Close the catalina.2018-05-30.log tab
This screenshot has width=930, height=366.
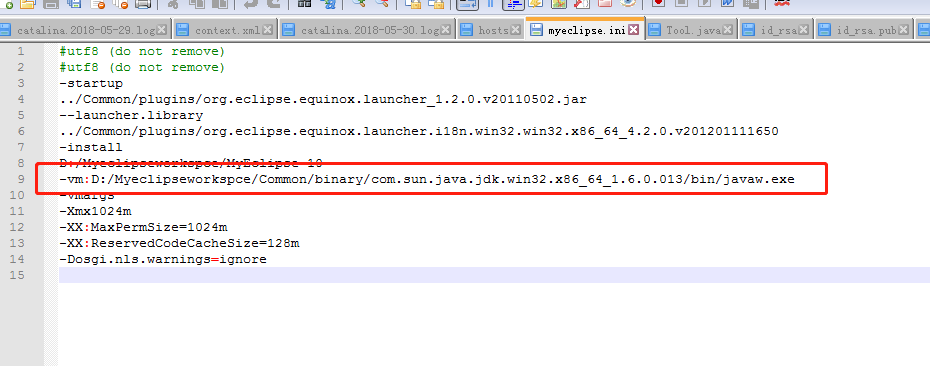point(445,30)
